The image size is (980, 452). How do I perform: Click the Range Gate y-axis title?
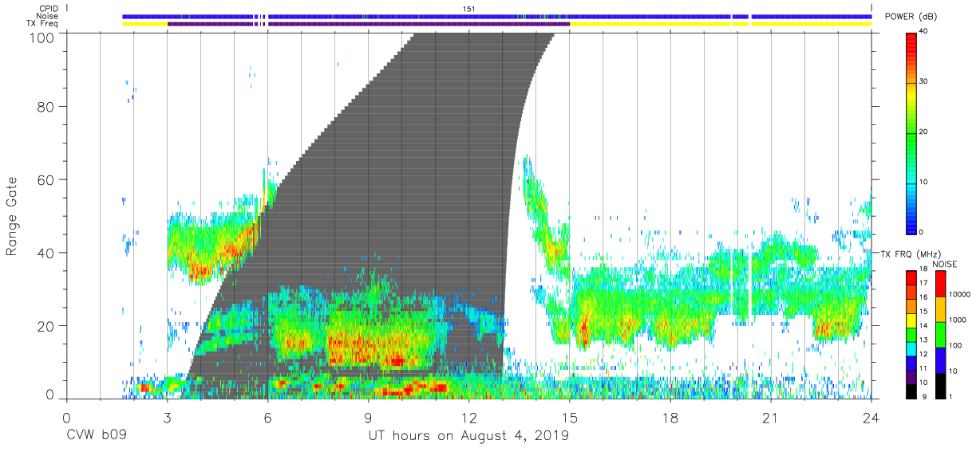click(12, 216)
